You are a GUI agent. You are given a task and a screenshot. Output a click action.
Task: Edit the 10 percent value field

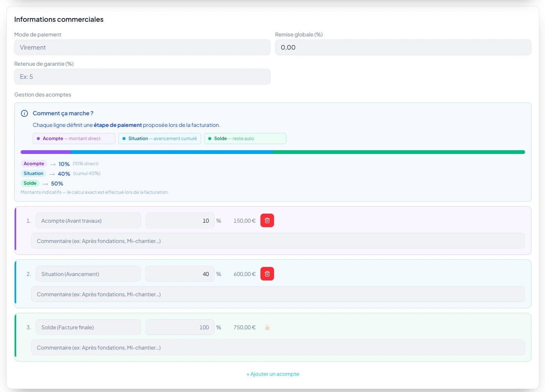(x=180, y=220)
